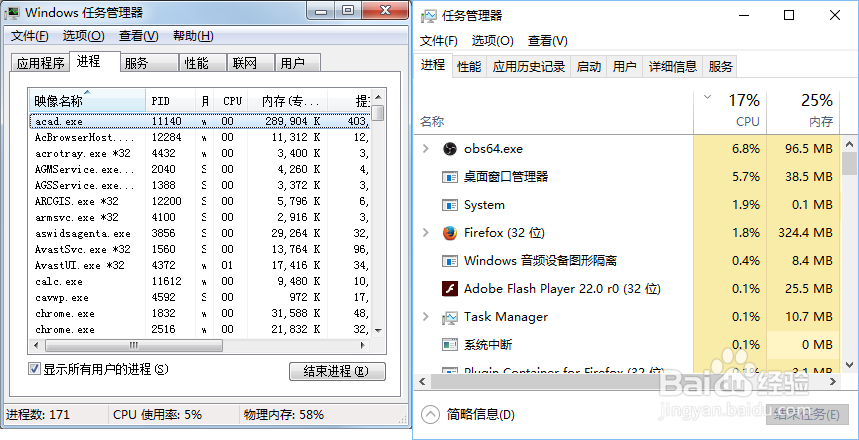The width and height of the screenshot is (859, 440).
Task: Open the 查看(V) menu in 任务管理器 window
Action: coord(547,41)
